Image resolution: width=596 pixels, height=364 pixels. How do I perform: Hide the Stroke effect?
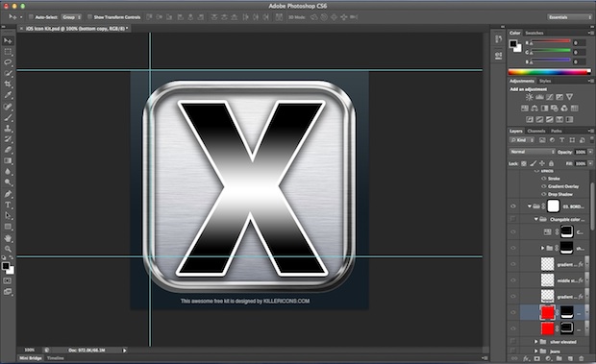click(x=543, y=179)
